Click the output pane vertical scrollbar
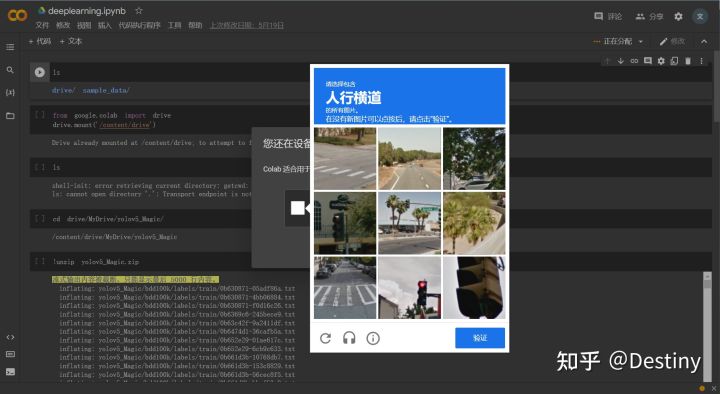The image size is (720, 394). (707, 326)
